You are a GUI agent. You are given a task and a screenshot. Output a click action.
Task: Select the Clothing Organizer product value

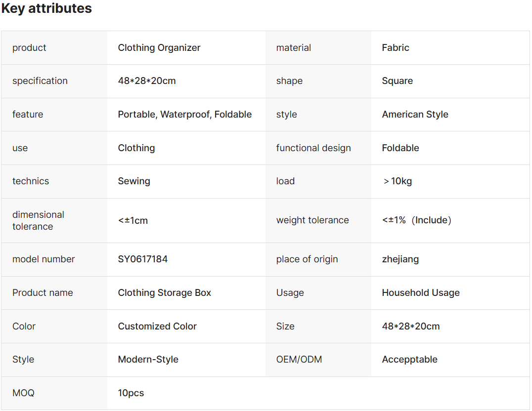point(159,48)
